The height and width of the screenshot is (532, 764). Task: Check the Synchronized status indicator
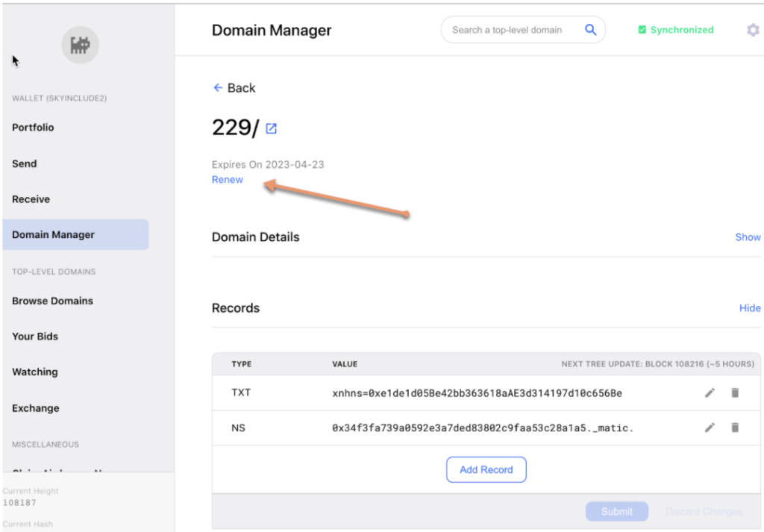point(675,30)
